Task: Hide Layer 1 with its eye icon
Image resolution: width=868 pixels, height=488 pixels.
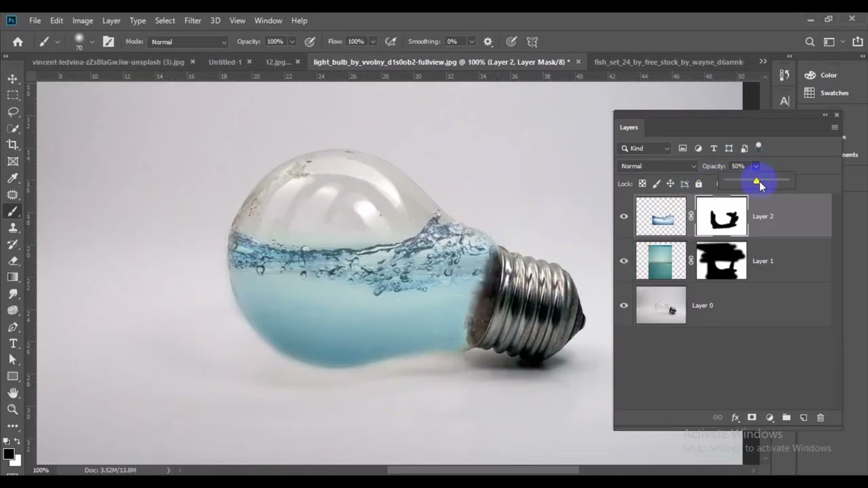Action: [624, 261]
